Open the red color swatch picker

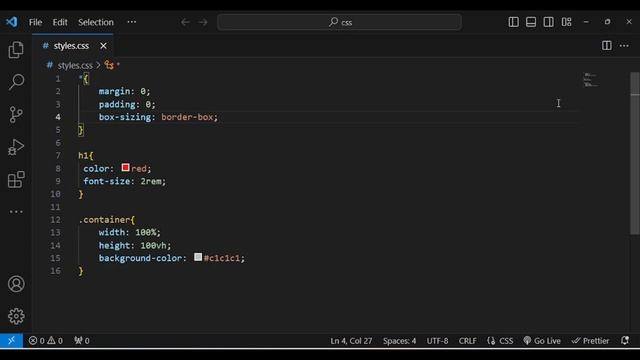tap(125, 168)
